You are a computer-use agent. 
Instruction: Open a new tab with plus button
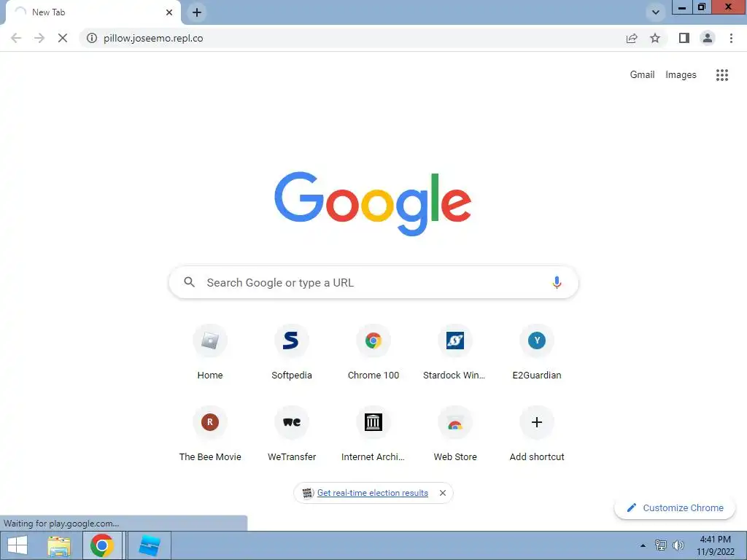click(197, 12)
